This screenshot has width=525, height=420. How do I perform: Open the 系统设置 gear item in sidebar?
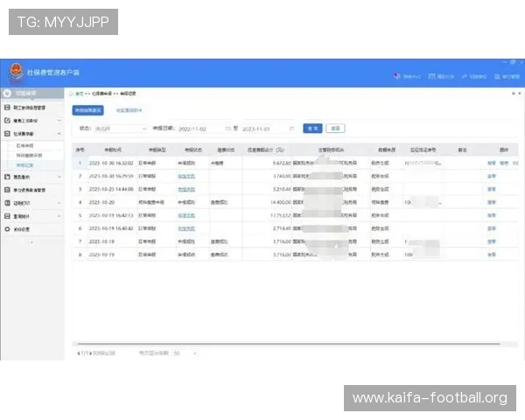click(x=7, y=229)
